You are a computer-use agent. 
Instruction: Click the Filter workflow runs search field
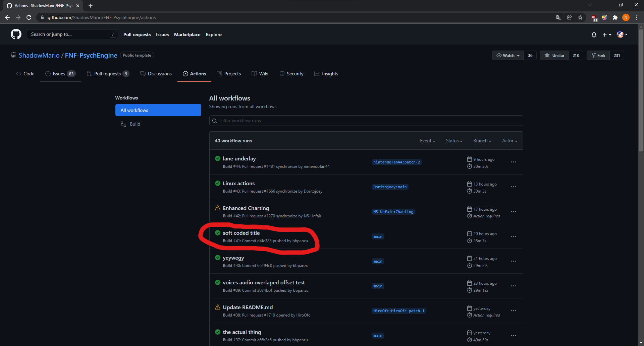[366, 121]
